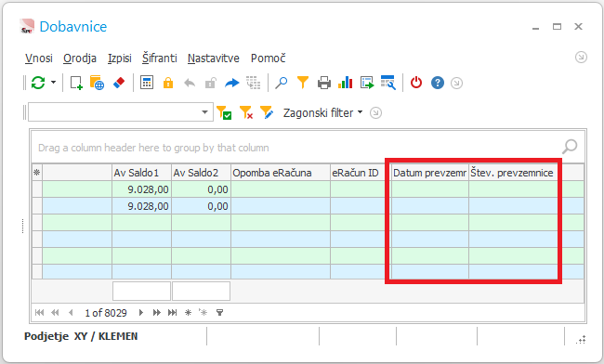
Task: Select first row cell 9.028,00 in Av Saldo1
Action: [x=141, y=189]
